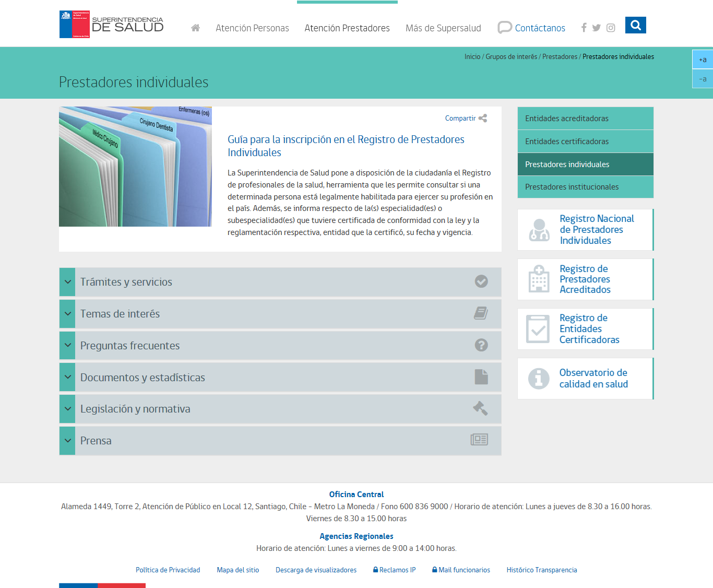Open the Atención Personas menu

click(x=252, y=28)
